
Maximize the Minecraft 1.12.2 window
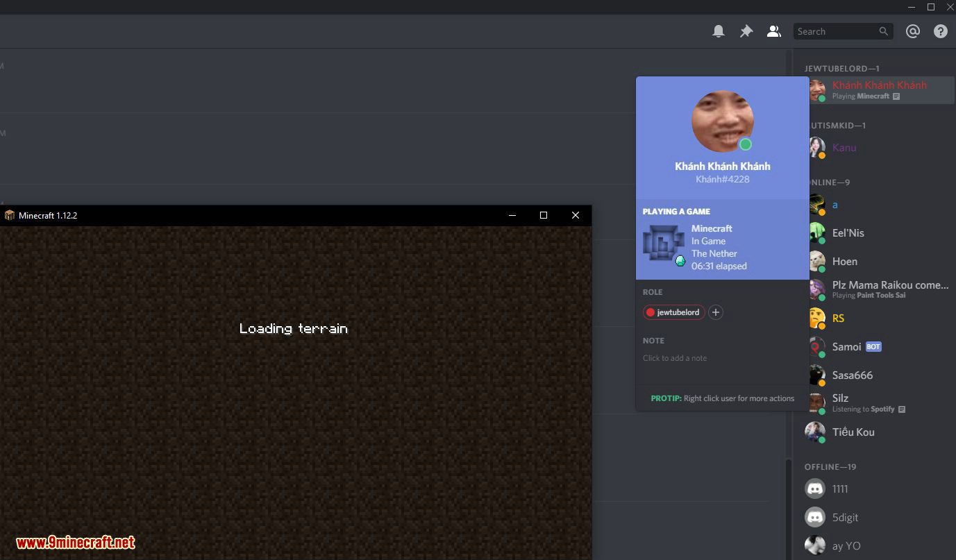coord(544,215)
